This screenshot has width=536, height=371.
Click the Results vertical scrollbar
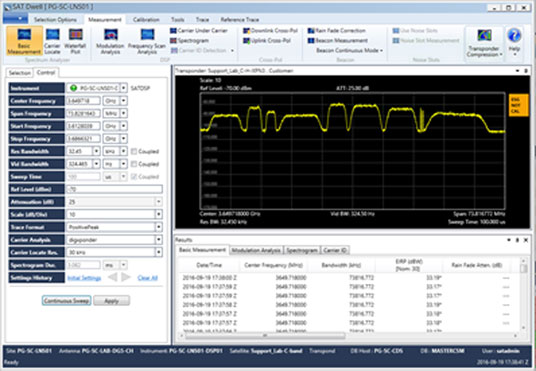(x=523, y=268)
